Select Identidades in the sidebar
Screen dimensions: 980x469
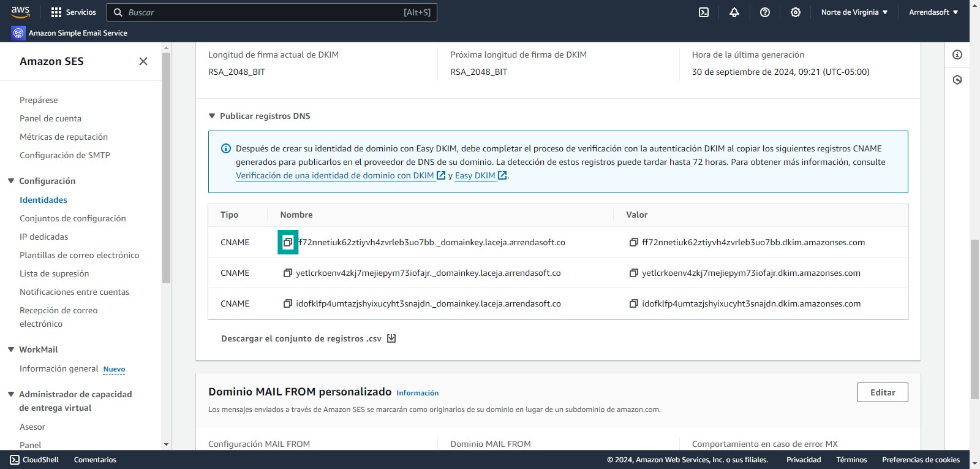point(43,200)
